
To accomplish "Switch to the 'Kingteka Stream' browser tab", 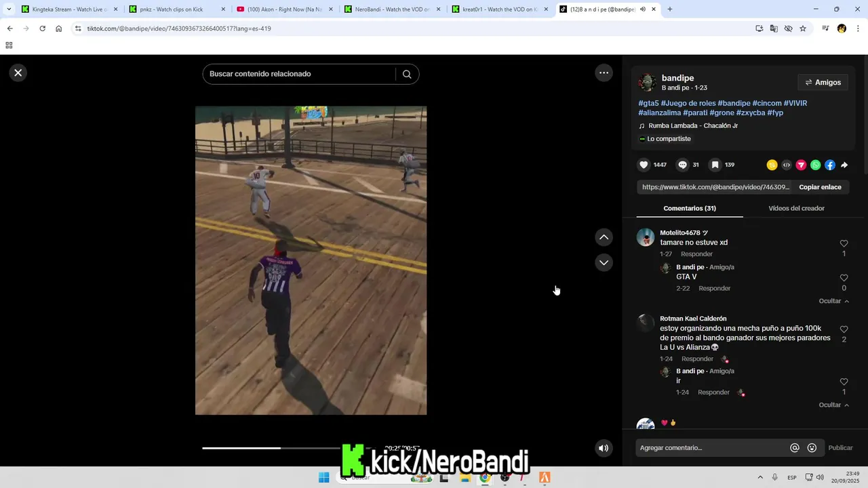I will pyautogui.click(x=69, y=9).
